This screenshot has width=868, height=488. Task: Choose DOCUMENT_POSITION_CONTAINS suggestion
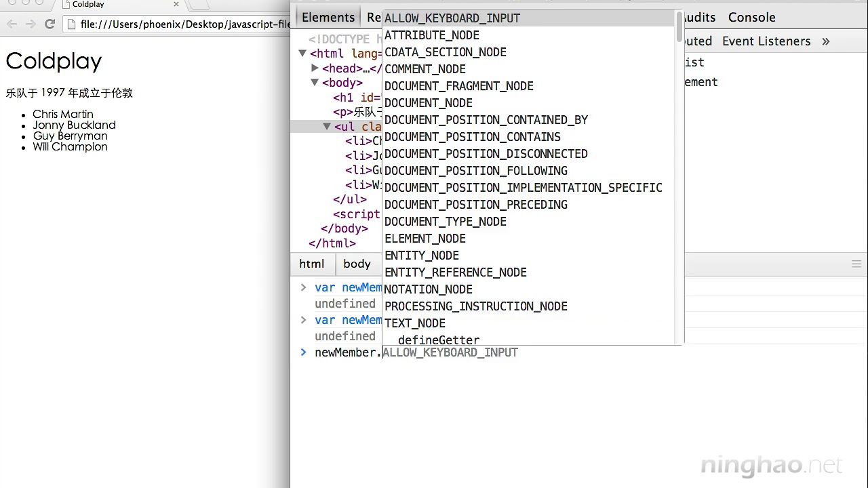click(529, 137)
